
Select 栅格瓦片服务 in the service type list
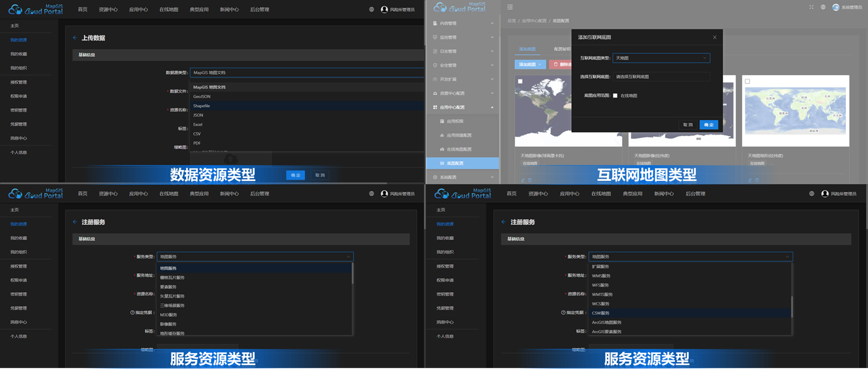(254, 278)
